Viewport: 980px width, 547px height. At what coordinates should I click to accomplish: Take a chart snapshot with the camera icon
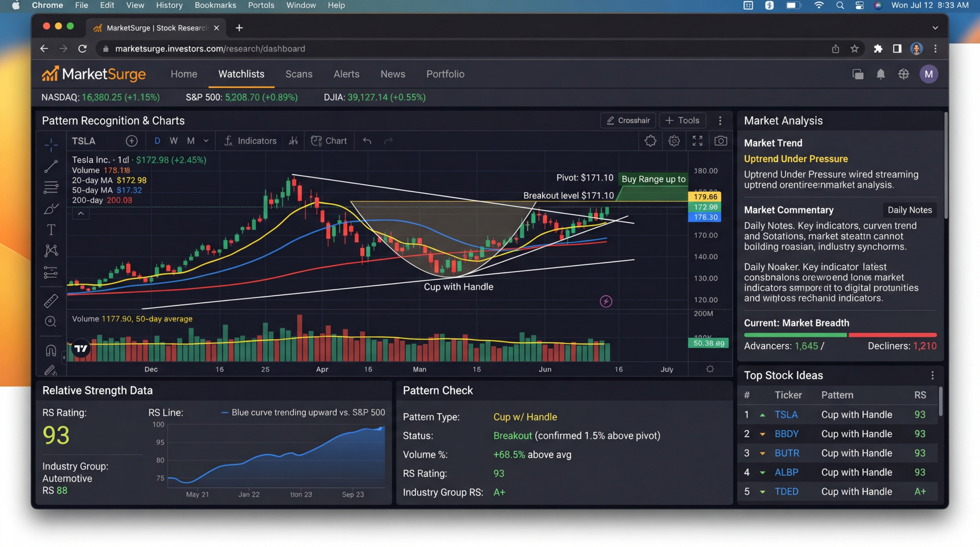[x=721, y=141]
